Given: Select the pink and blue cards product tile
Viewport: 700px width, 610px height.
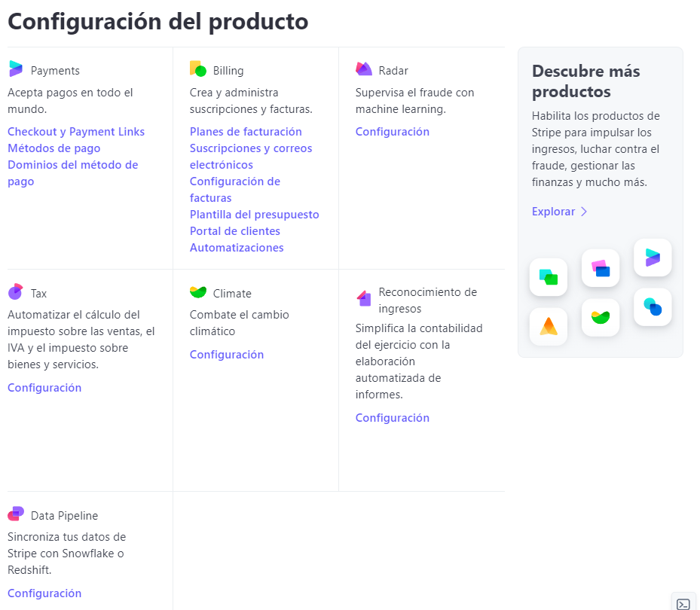Looking at the screenshot, I should (601, 268).
